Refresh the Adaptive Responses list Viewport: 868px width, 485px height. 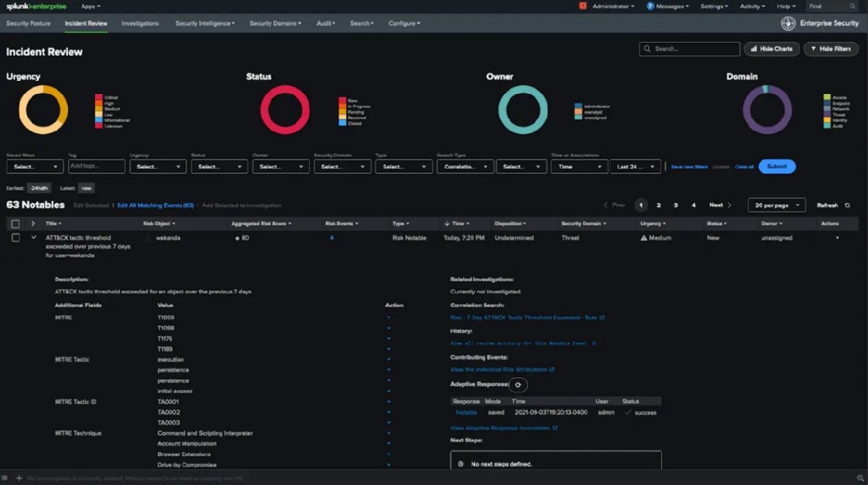pyautogui.click(x=518, y=385)
